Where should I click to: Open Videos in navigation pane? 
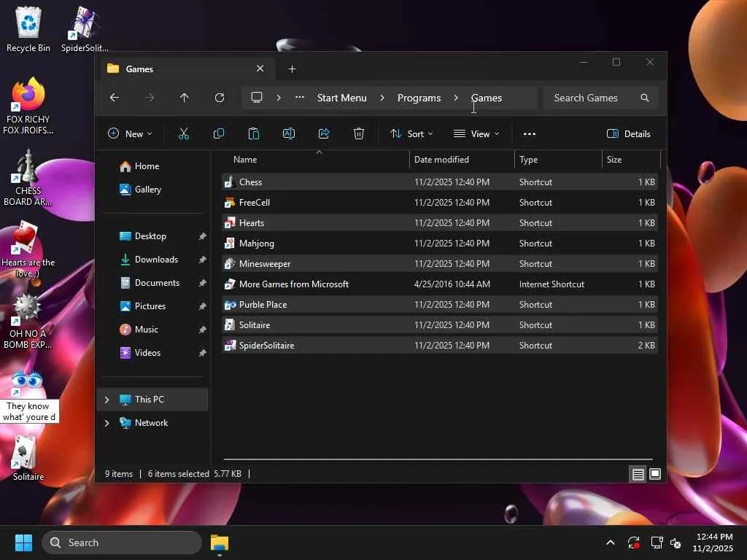coord(147,353)
